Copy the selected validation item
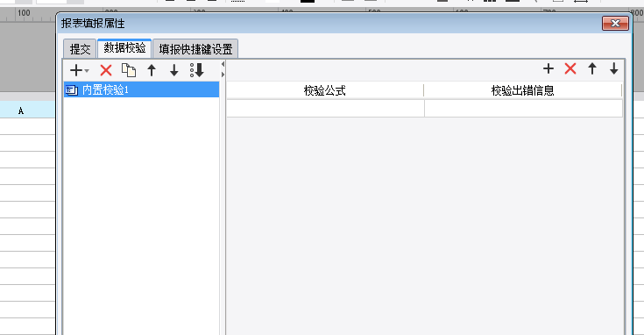The width and height of the screenshot is (644, 335). [x=129, y=70]
